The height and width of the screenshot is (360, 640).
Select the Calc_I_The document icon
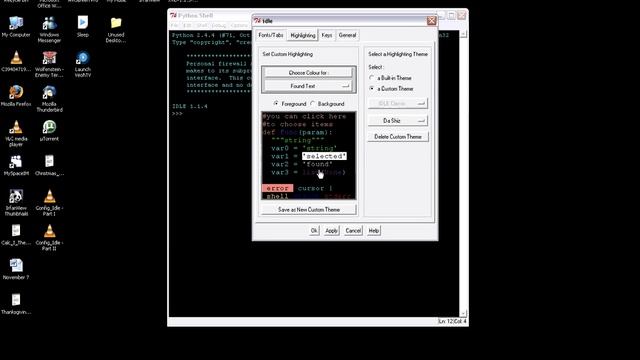coord(16,234)
